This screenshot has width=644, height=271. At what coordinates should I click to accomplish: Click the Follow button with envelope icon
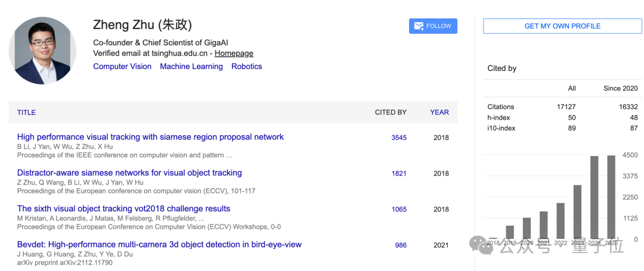[x=433, y=26]
